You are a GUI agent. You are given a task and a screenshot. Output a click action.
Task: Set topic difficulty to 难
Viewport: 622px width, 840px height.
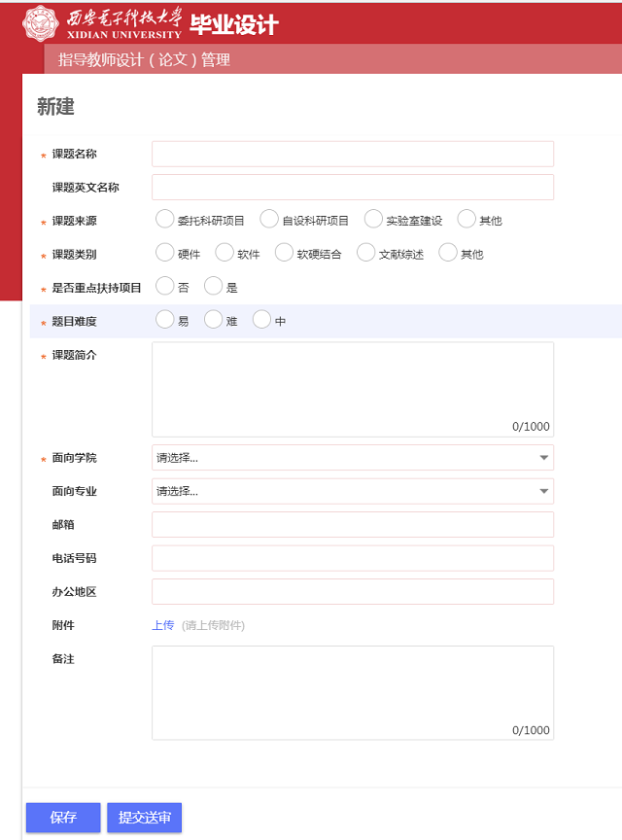pos(214,320)
